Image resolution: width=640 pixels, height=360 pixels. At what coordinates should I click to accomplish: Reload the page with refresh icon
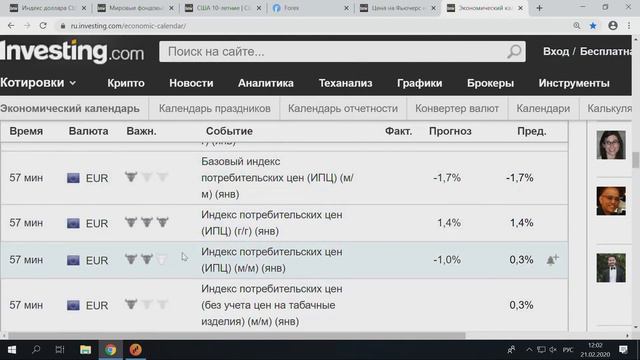point(43,26)
